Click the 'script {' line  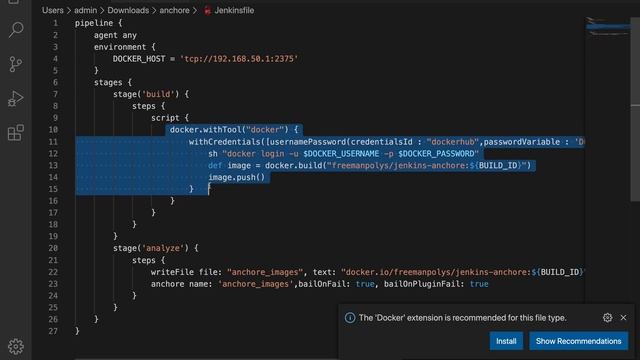170,118
